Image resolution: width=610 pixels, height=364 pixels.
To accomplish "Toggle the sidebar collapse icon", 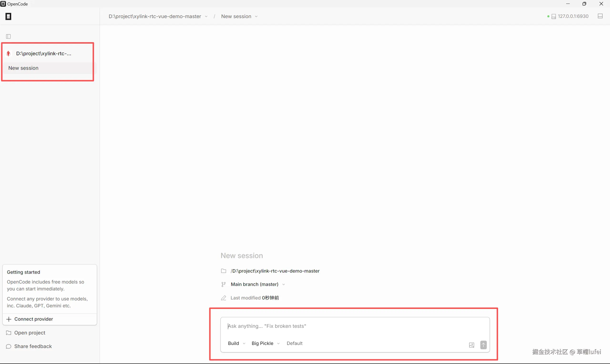I will point(8,36).
